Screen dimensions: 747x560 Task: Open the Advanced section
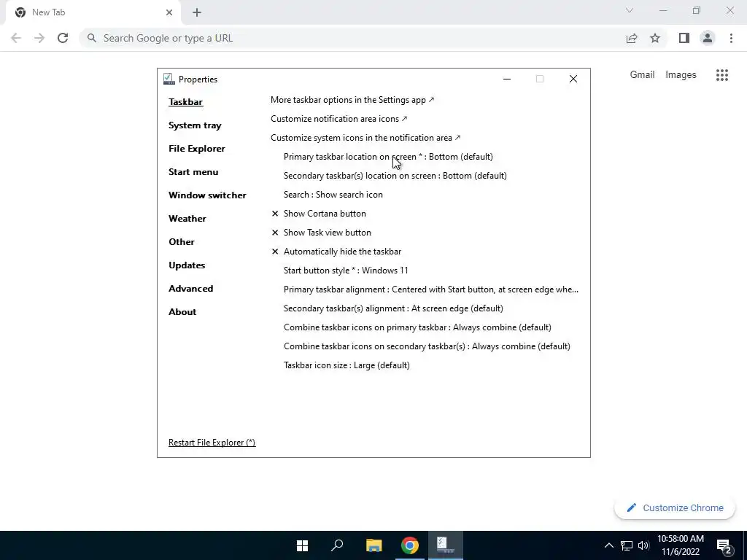[x=190, y=289]
